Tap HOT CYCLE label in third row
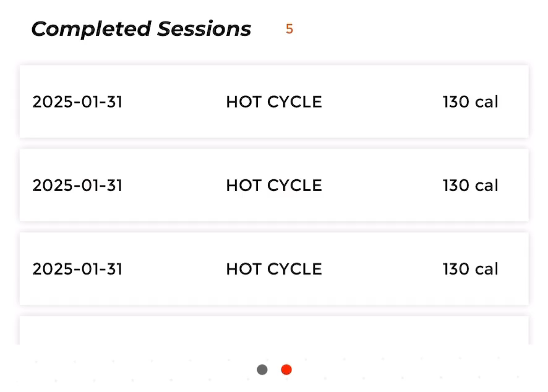 tap(274, 269)
